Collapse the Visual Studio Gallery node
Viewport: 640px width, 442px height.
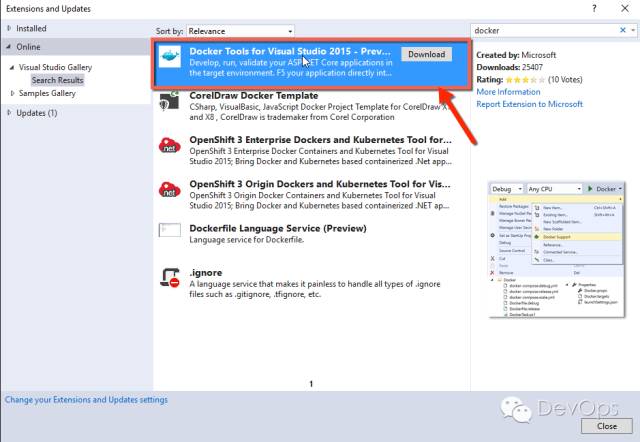tap(12, 67)
